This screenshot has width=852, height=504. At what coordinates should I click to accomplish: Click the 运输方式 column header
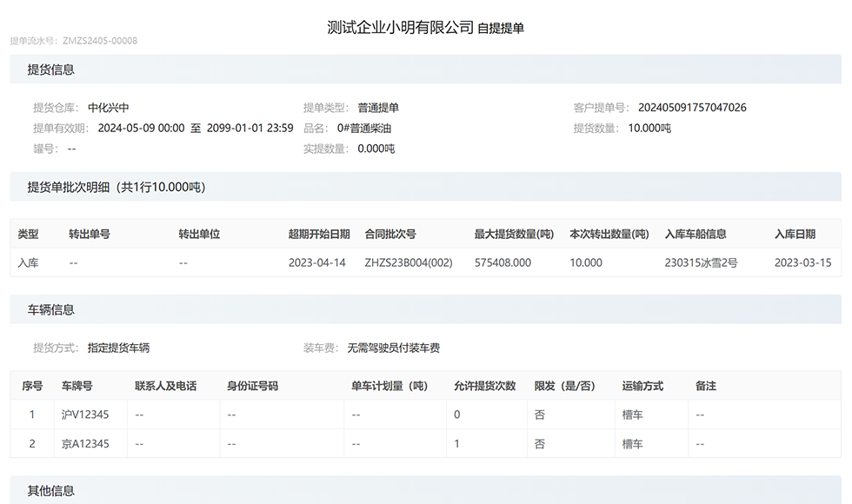(642, 386)
